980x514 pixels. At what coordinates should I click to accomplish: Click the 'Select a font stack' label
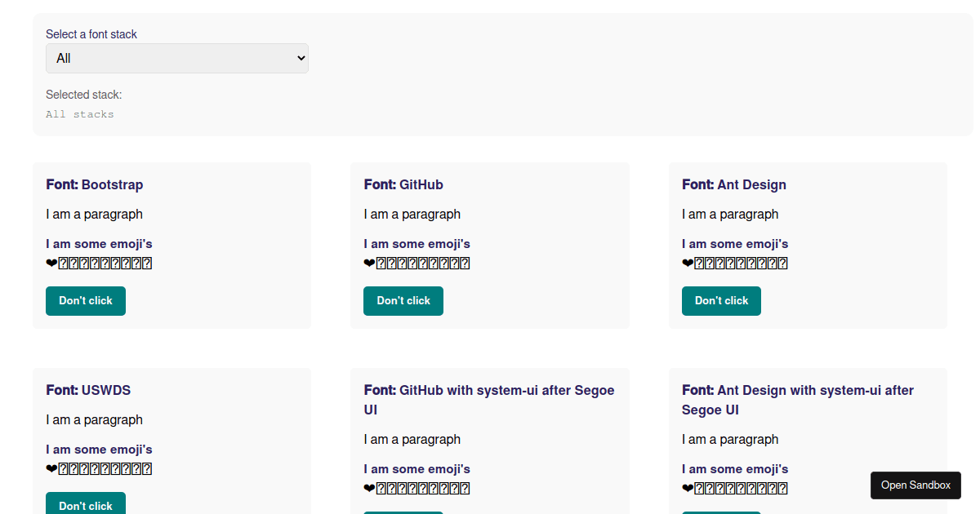[91, 34]
